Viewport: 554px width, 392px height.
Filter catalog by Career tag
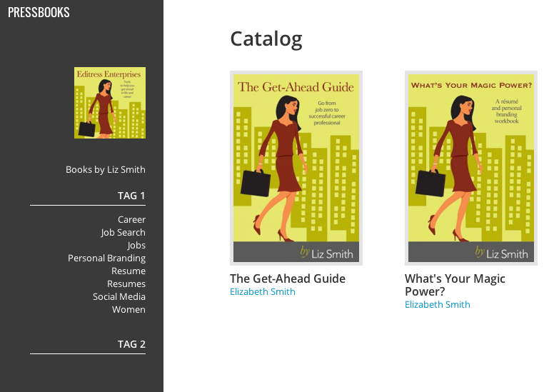(x=131, y=219)
